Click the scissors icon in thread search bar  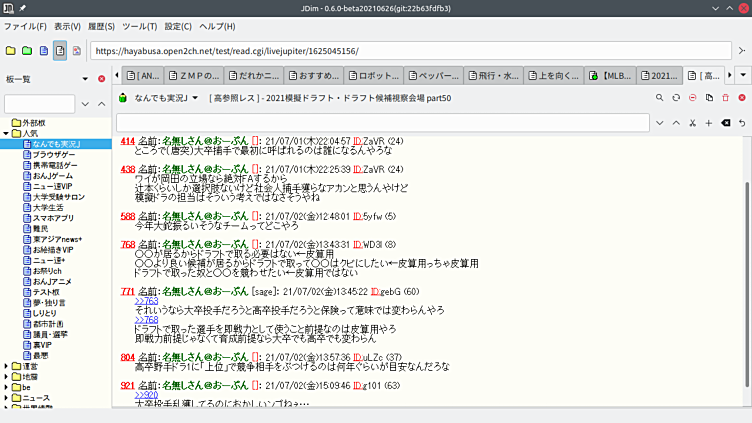(692, 122)
